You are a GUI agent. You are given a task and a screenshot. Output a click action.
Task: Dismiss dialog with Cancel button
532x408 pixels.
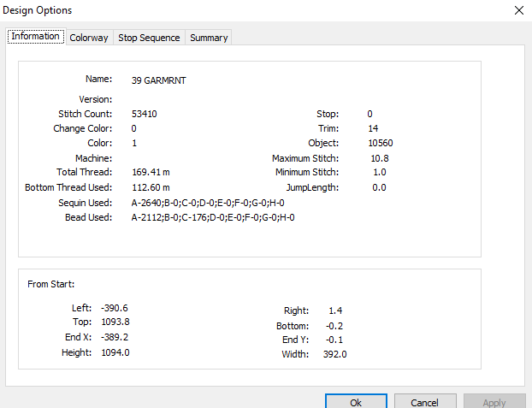pos(424,402)
